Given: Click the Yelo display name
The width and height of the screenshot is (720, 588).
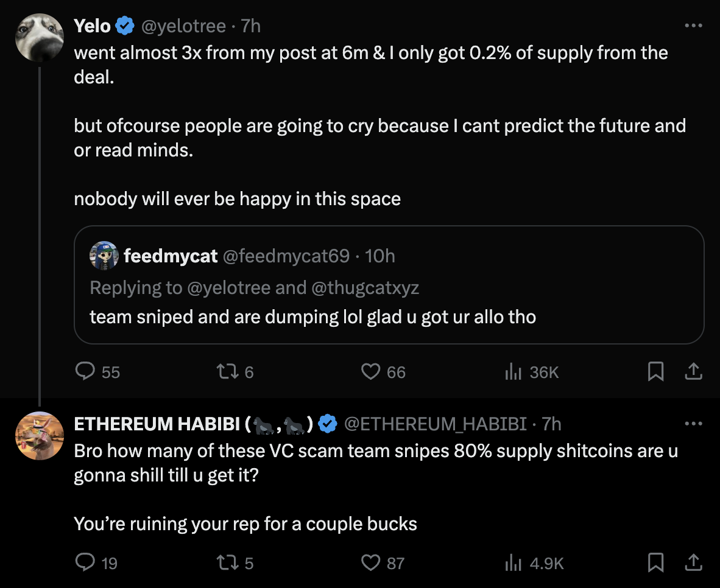Looking at the screenshot, I should pyautogui.click(x=93, y=26).
